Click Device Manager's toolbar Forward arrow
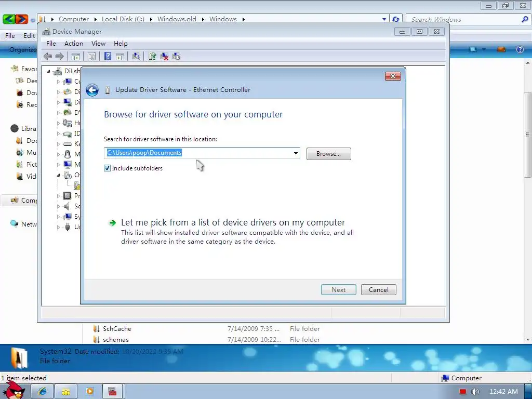 pyautogui.click(x=60, y=56)
